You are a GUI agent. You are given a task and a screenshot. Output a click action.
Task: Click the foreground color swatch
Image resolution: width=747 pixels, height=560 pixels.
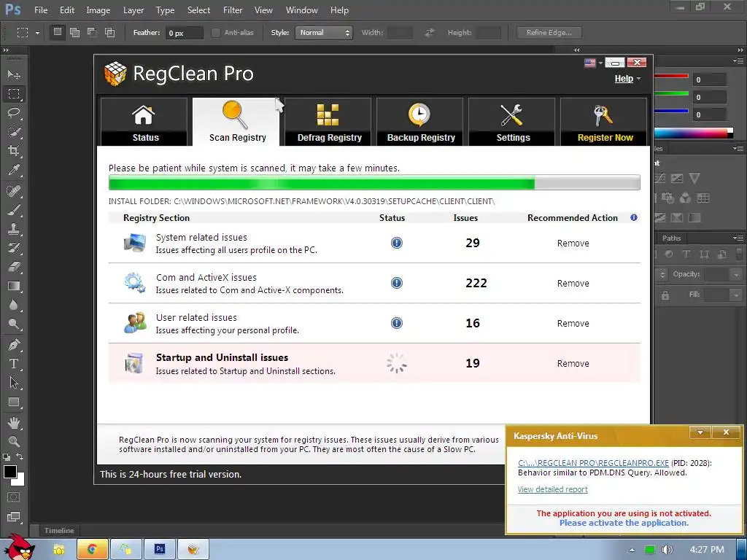[10, 472]
